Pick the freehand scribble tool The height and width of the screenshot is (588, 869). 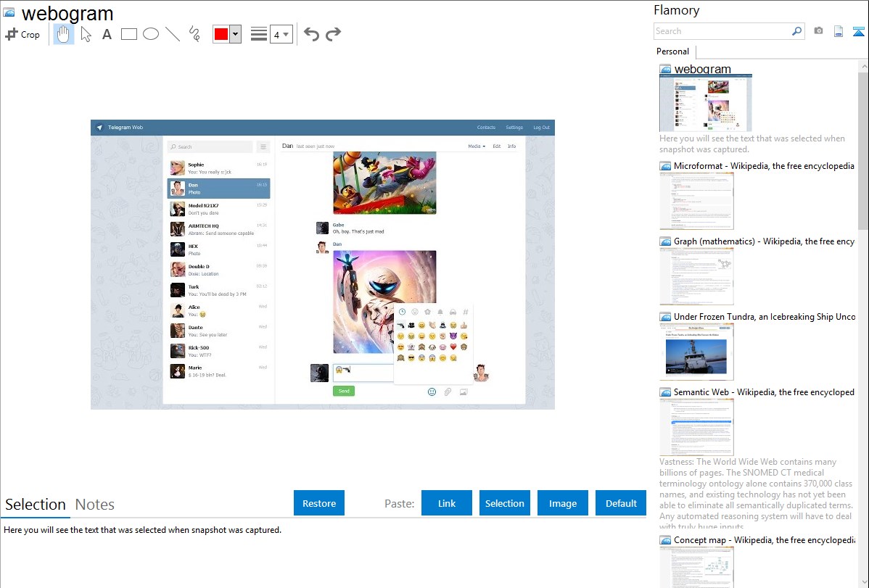pos(194,34)
